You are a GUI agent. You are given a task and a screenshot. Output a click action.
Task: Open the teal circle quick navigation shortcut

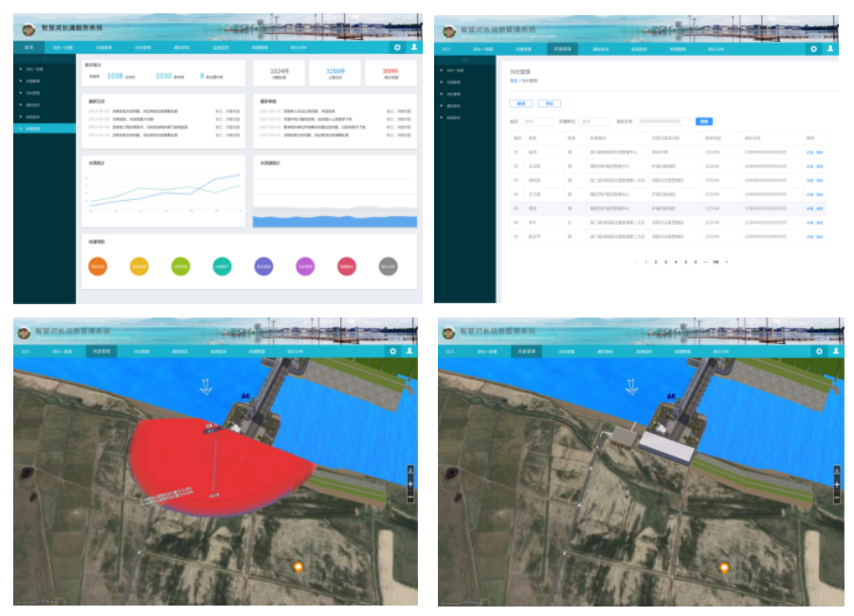coord(222,267)
